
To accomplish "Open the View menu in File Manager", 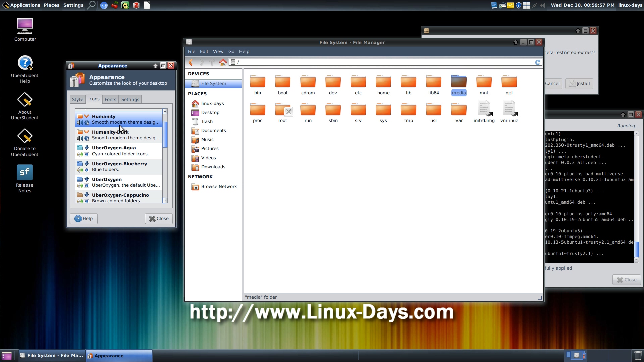I will [x=218, y=51].
